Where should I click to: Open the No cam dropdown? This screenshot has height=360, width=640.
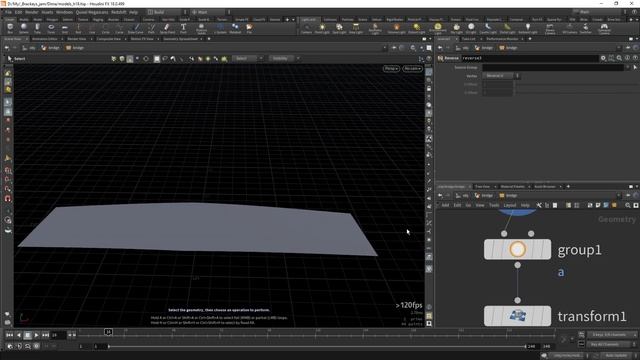coord(412,69)
